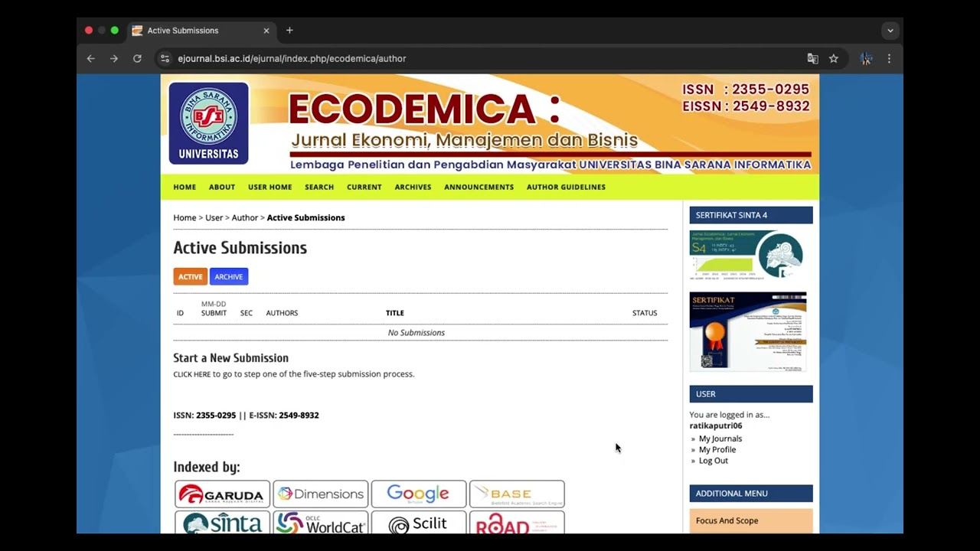This screenshot has height=551, width=980.
Task: Open site information icon in address bar
Action: click(x=165, y=58)
